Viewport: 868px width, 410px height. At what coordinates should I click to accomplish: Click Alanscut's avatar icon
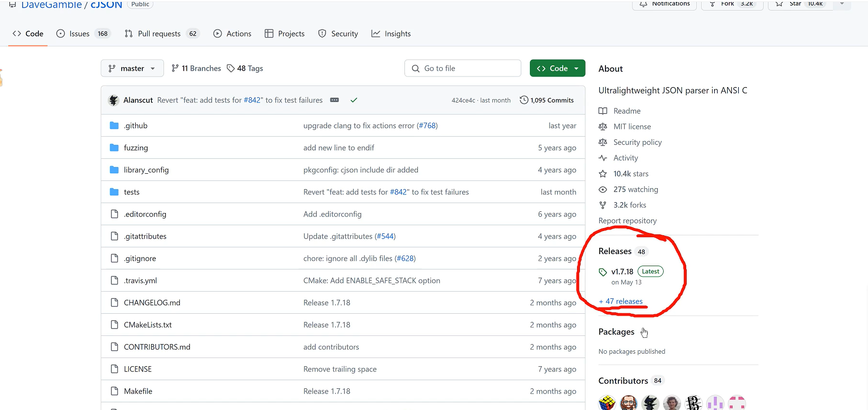click(114, 100)
